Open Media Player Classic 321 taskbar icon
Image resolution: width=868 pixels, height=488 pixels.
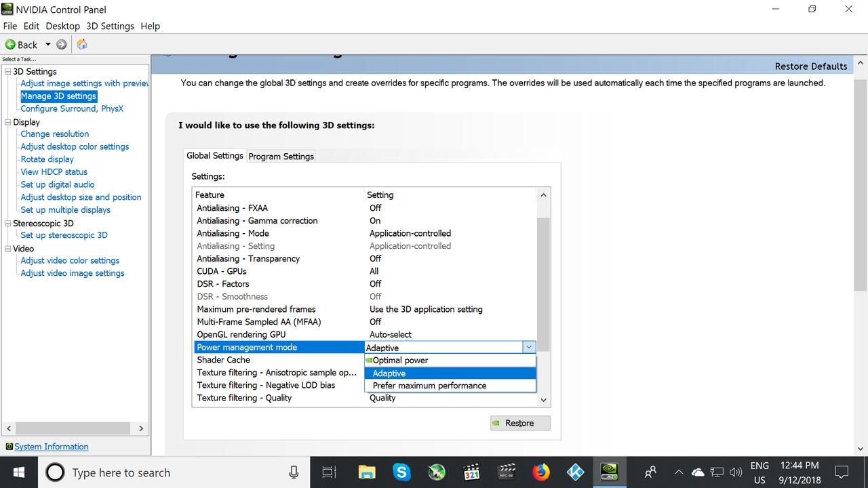471,472
